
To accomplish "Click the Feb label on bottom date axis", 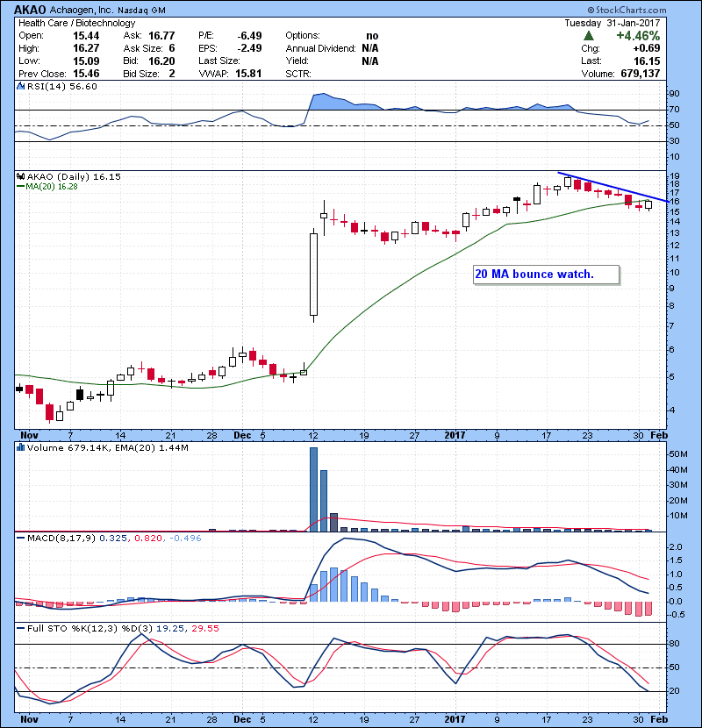I will pos(659,719).
